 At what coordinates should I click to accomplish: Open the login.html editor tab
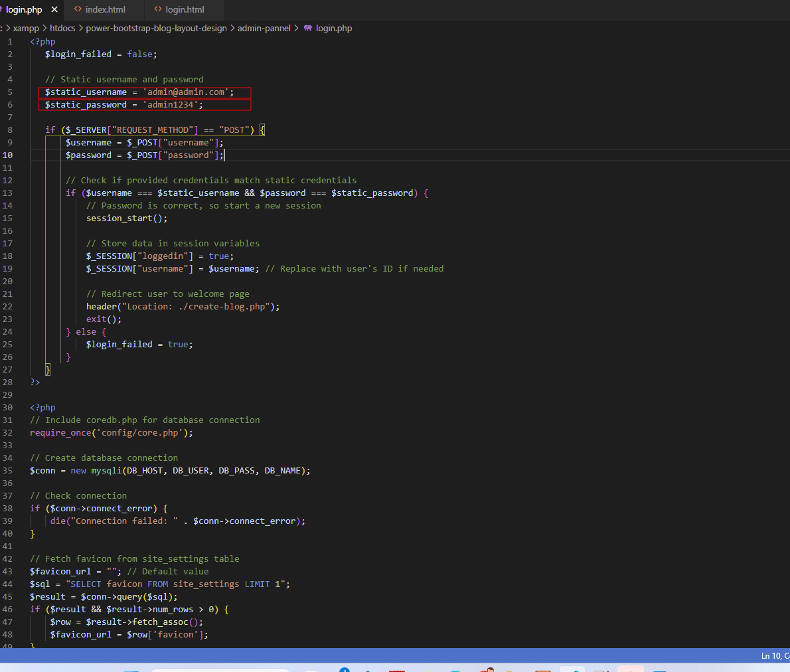[185, 9]
